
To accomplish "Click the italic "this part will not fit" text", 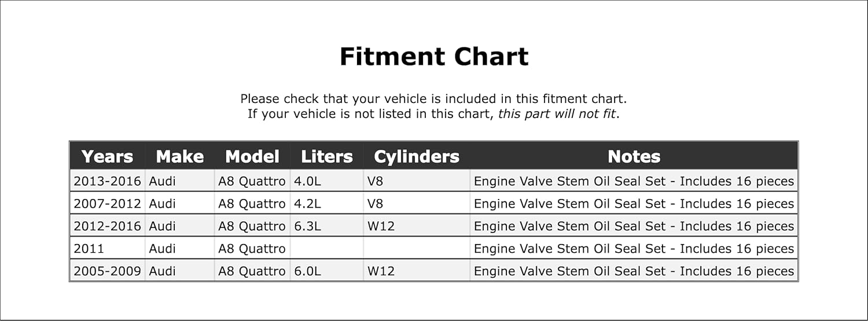I will [x=557, y=114].
